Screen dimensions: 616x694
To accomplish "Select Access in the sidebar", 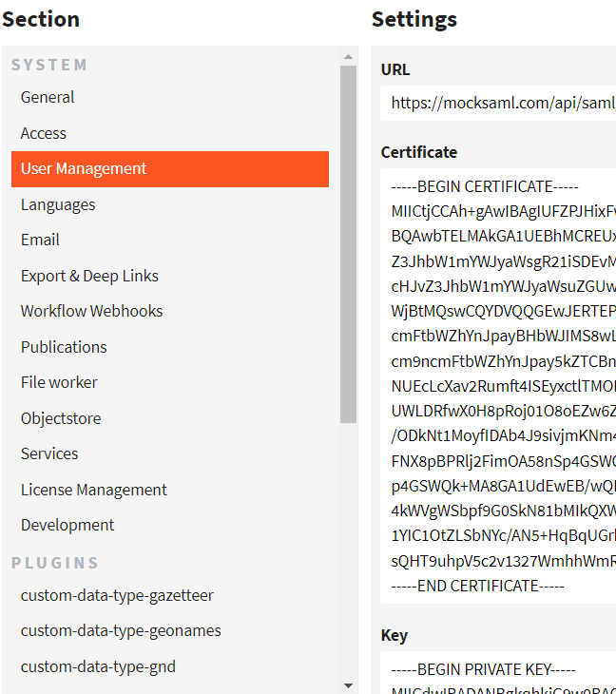I will point(44,133).
